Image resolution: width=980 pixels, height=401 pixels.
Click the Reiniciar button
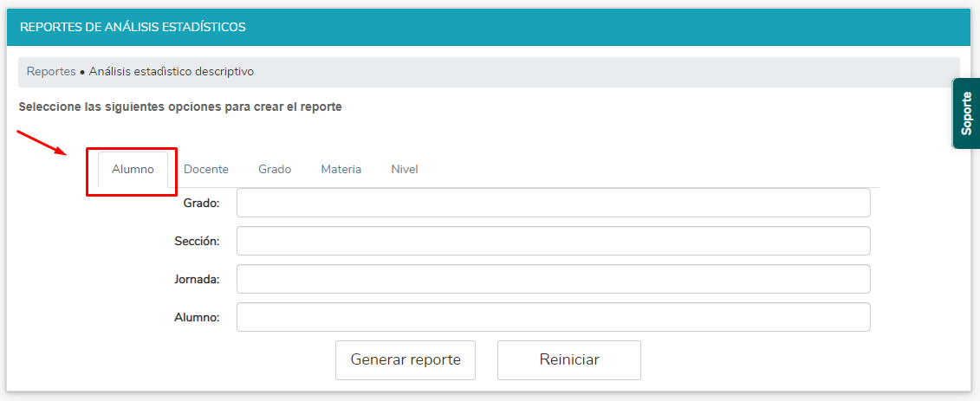click(569, 359)
